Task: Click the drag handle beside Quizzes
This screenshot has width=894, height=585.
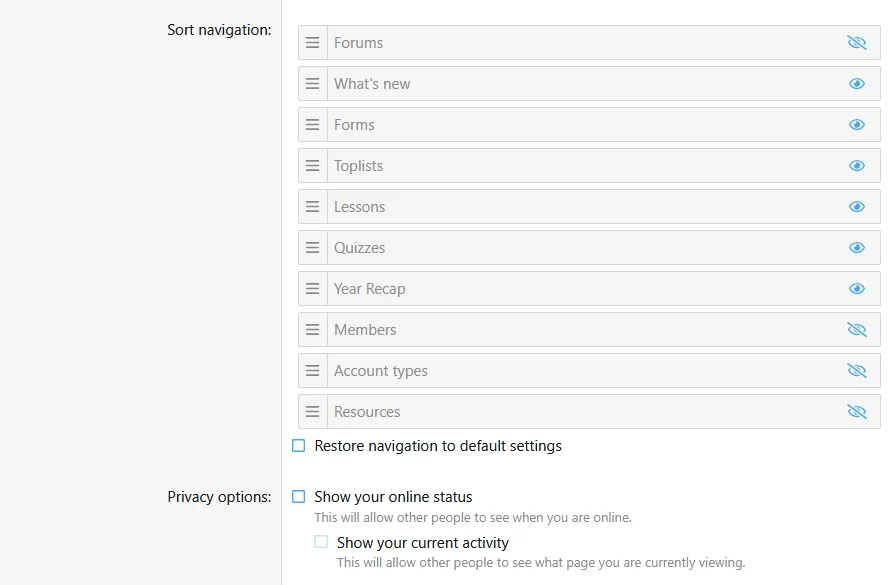Action: [312, 247]
